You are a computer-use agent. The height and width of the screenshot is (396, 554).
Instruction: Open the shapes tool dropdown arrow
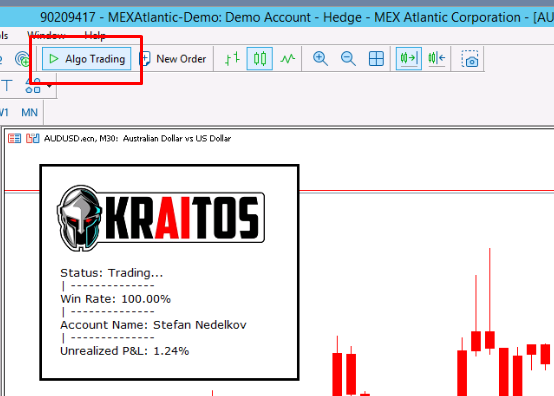coord(49,86)
